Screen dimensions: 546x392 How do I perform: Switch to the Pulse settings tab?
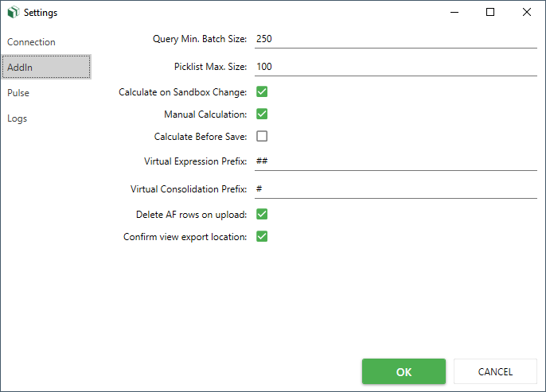[18, 93]
